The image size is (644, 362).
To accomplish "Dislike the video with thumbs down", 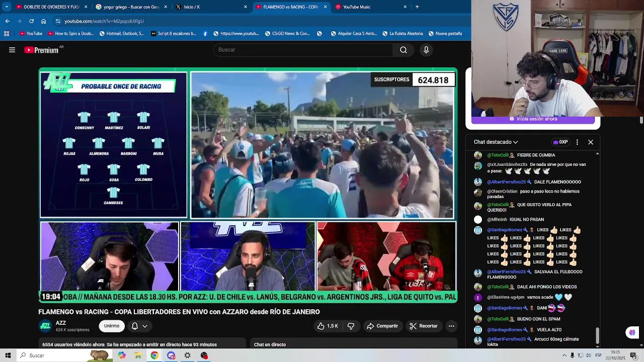I will pyautogui.click(x=351, y=326).
